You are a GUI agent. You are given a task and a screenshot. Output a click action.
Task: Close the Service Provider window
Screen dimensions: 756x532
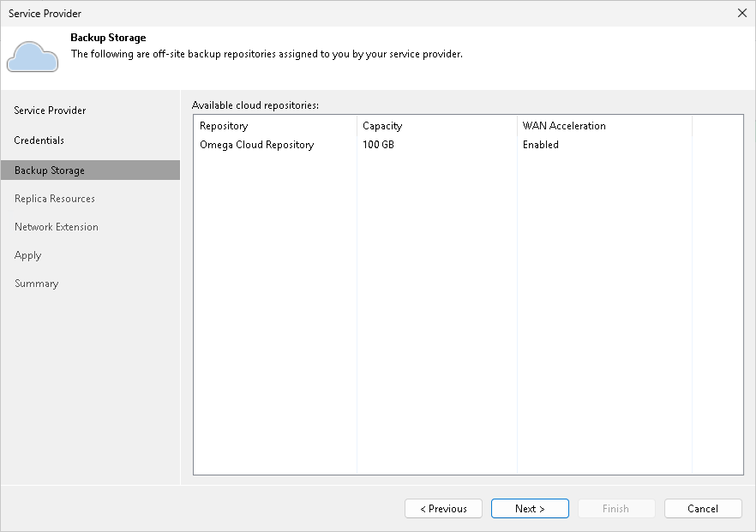tap(741, 13)
